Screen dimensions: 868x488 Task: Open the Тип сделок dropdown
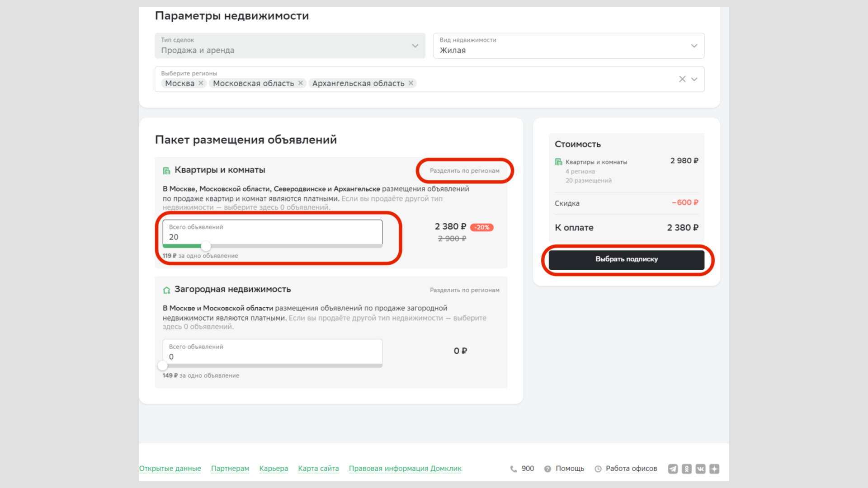coord(290,46)
